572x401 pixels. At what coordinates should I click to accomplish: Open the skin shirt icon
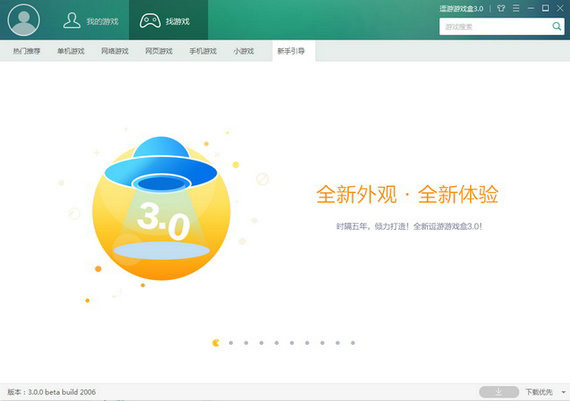[501, 8]
